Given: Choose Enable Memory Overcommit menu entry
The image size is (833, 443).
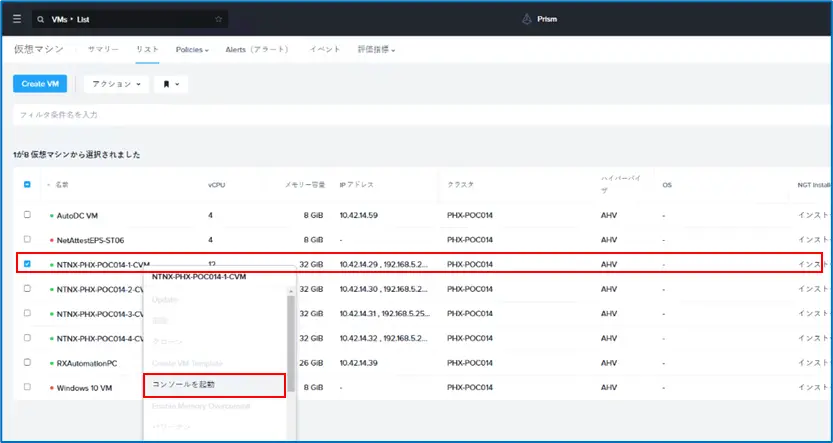Looking at the screenshot, I should coord(201,406).
